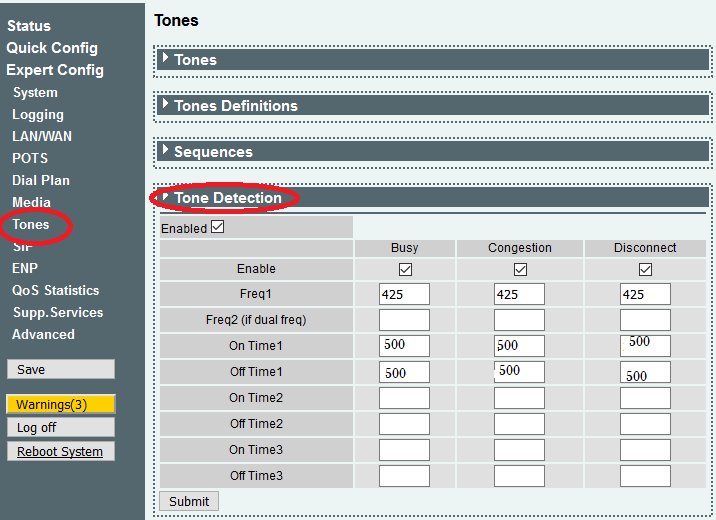The width and height of the screenshot is (716, 520).
Task: Toggle the main Enabled checkbox
Action: [218, 228]
